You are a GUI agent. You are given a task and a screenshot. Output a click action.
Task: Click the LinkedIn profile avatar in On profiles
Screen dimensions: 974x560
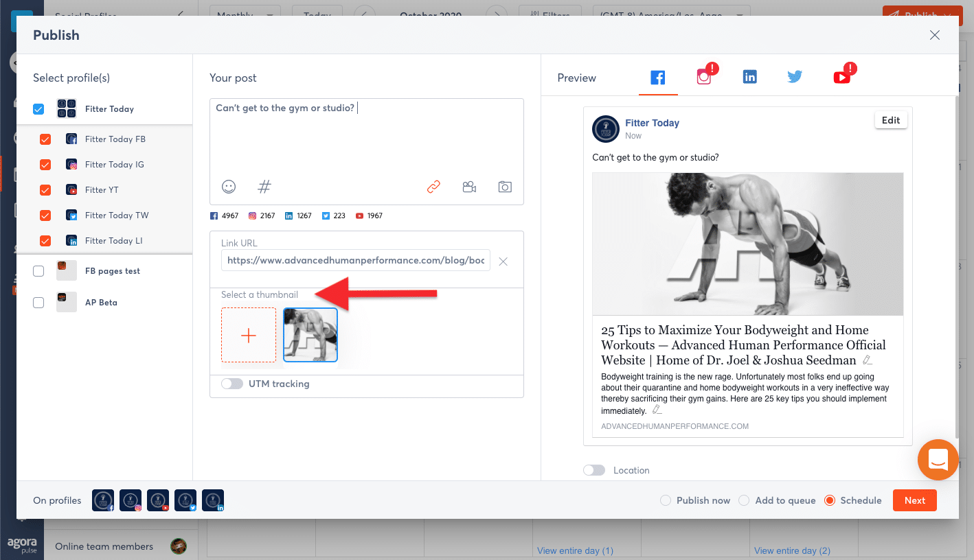pos(213,500)
